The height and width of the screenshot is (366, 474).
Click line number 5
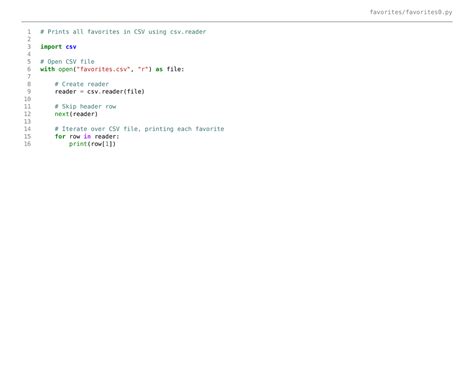[x=29, y=62]
